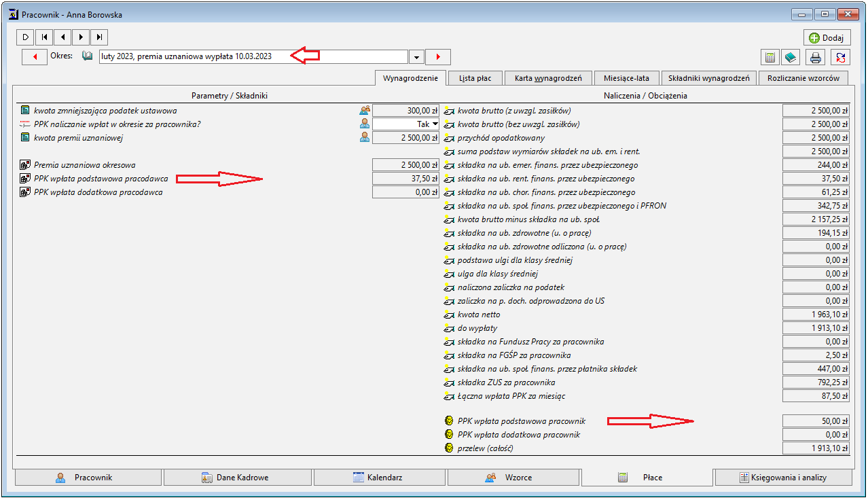
Task: Switch to the Wynagrodzenie tab
Action: pos(410,78)
